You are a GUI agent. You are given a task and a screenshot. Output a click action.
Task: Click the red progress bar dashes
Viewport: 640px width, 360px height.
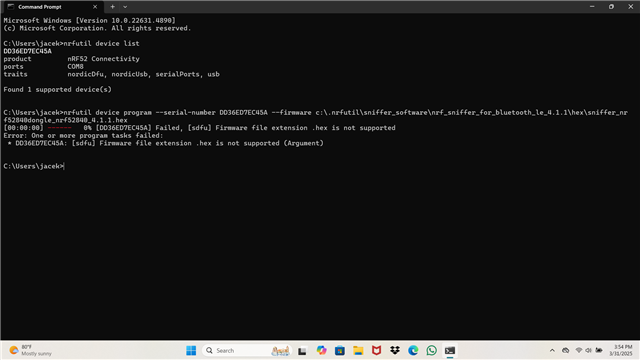[x=60, y=128]
